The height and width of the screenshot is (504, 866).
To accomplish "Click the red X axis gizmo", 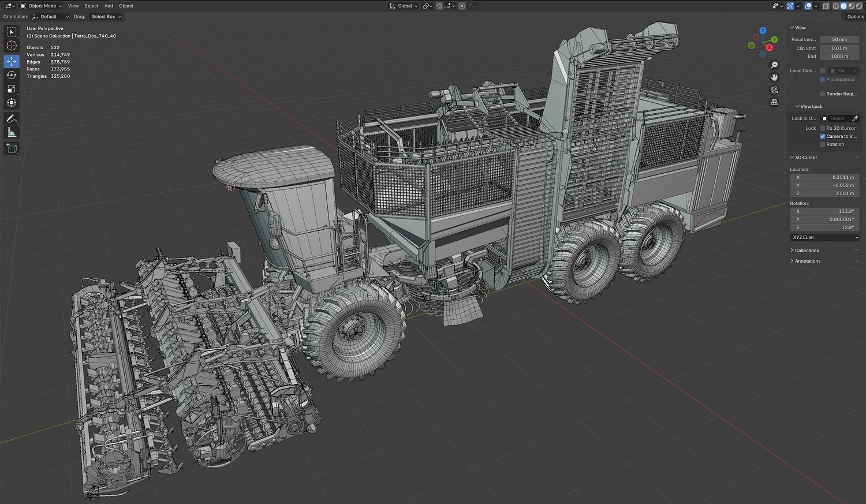I will pos(769,47).
